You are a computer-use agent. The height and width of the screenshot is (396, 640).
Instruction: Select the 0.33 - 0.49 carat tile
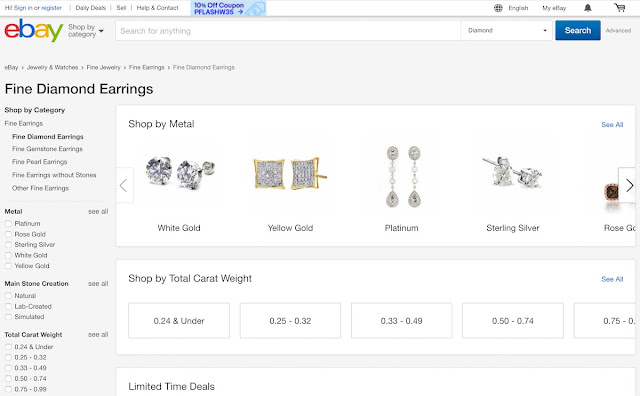pyautogui.click(x=402, y=320)
